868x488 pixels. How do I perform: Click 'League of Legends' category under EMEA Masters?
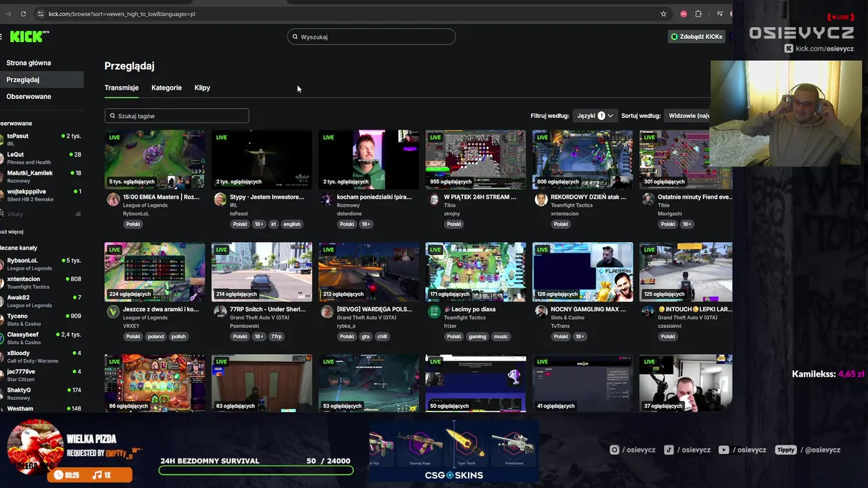point(145,205)
